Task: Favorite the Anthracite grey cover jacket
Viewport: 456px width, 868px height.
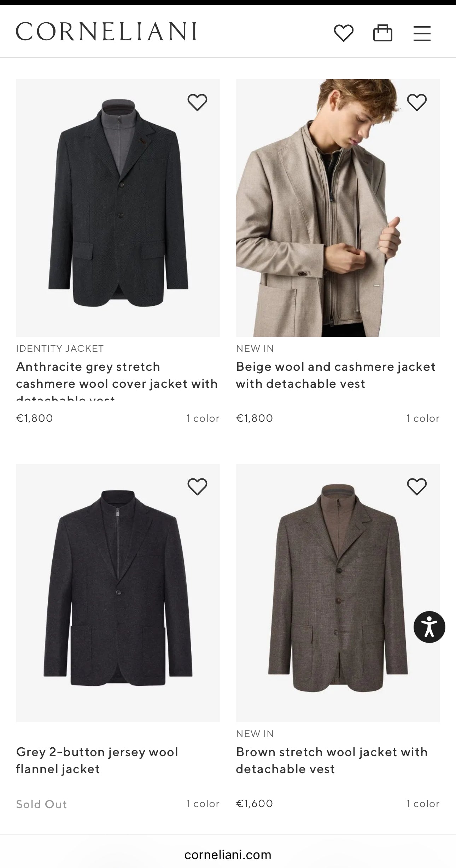Action: [197, 102]
